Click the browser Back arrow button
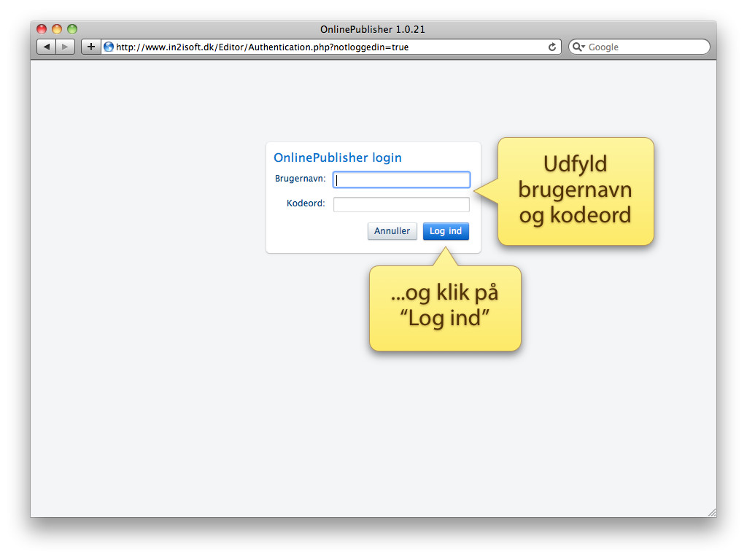The height and width of the screenshot is (560, 747). 47,47
